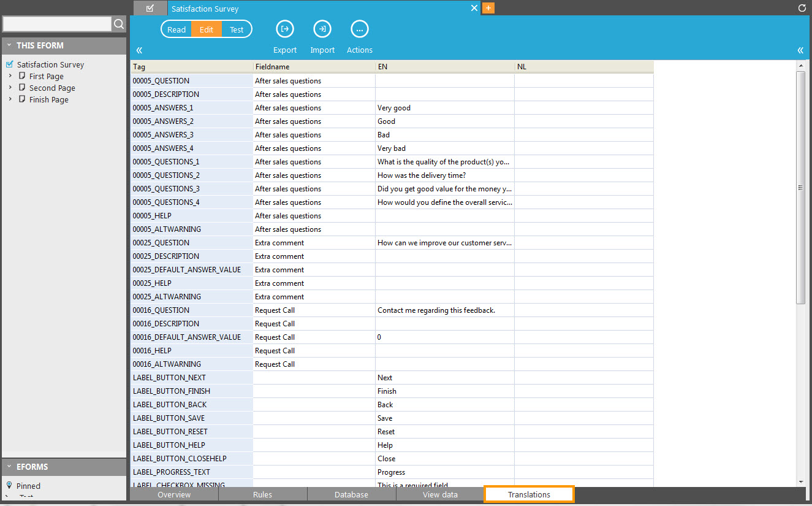This screenshot has width=812, height=506.
Task: Click the search magnifier icon
Action: (119, 24)
